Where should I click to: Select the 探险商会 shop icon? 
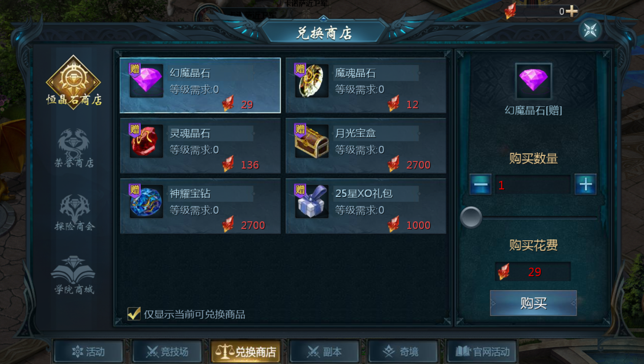pos(74,212)
